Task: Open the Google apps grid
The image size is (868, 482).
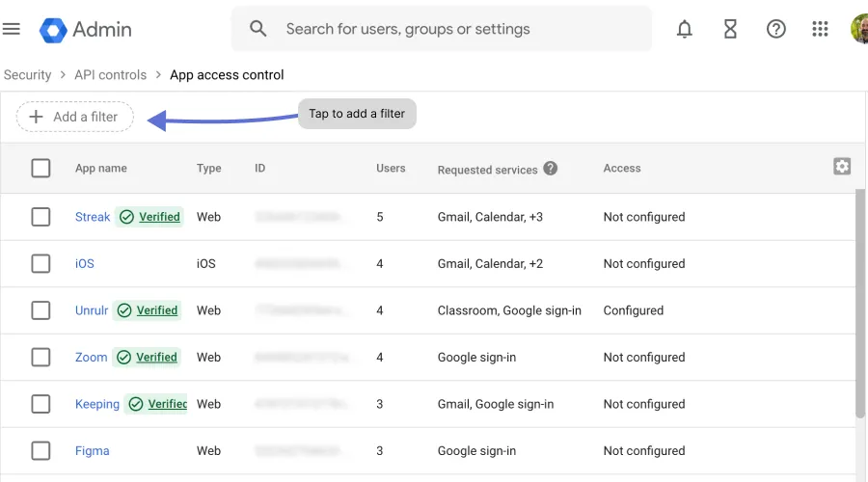Action: (x=821, y=29)
